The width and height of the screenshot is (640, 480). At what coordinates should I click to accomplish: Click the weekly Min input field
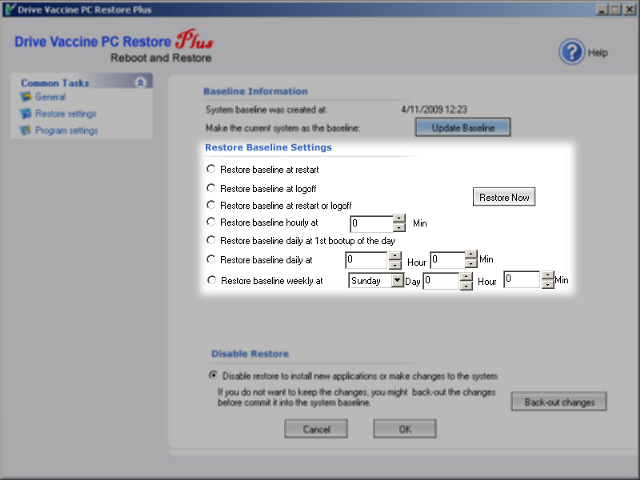[x=522, y=280]
